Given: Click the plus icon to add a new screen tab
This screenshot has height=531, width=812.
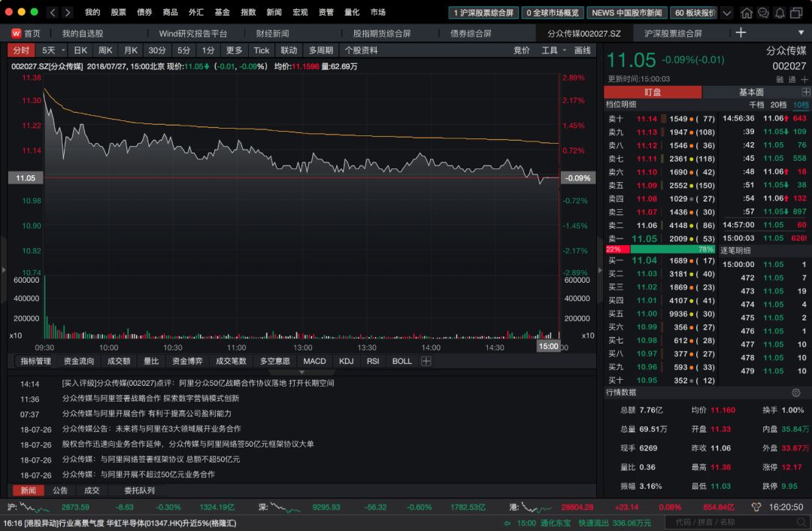Looking at the screenshot, I should (741, 32).
